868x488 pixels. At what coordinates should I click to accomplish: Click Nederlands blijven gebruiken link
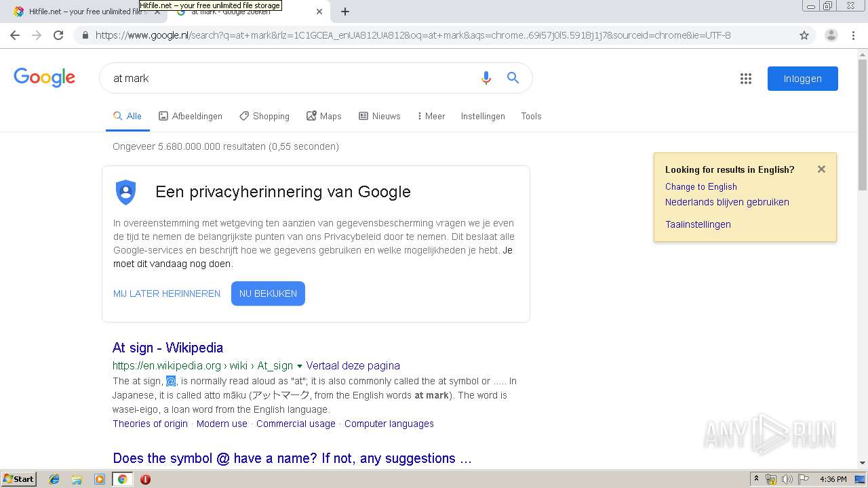[x=727, y=202]
